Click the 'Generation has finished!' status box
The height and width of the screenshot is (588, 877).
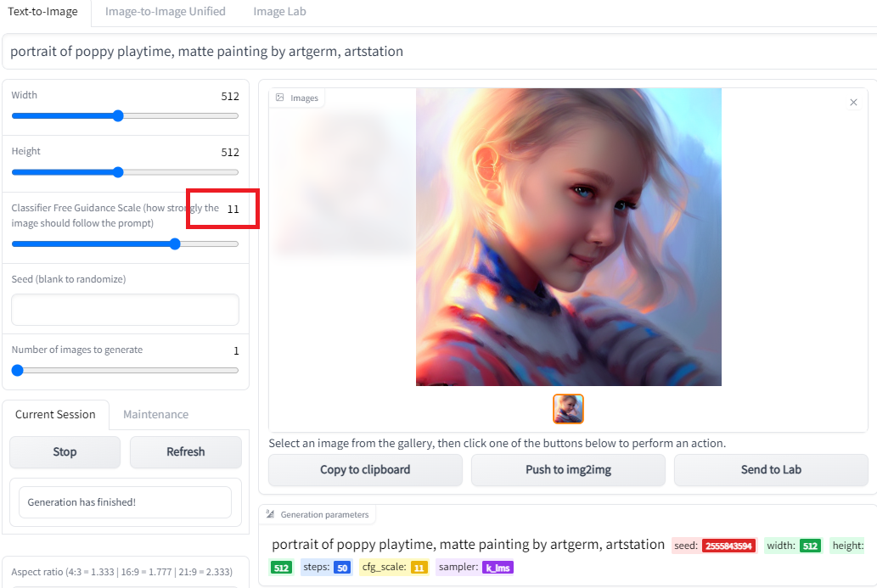click(x=126, y=502)
